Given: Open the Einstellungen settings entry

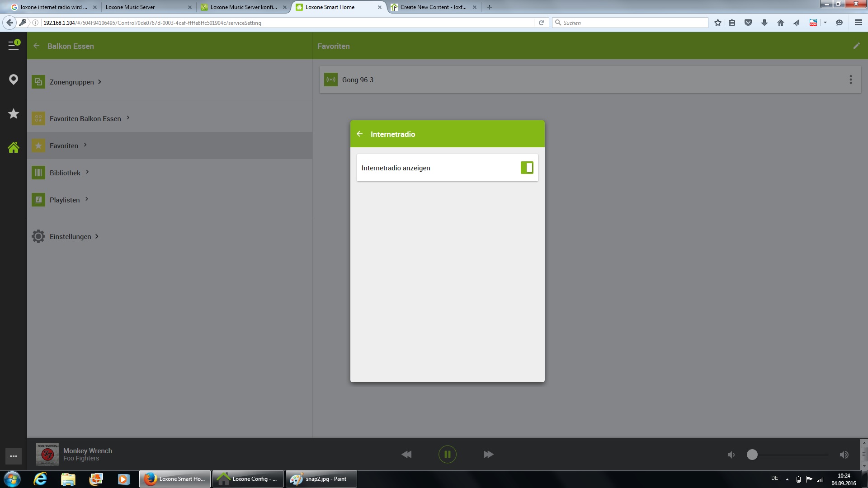Looking at the screenshot, I should (x=70, y=237).
